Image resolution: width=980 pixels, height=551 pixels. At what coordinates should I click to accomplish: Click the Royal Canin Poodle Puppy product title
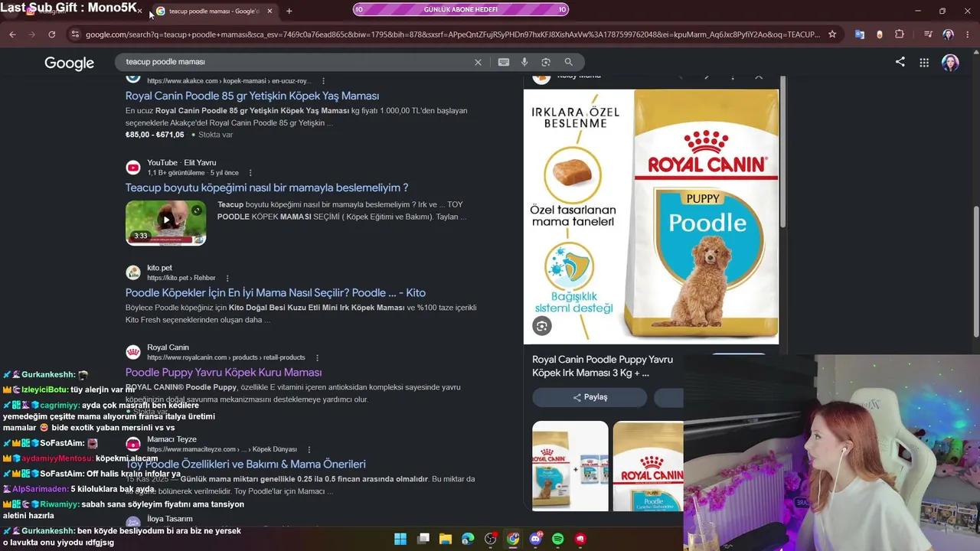point(603,366)
